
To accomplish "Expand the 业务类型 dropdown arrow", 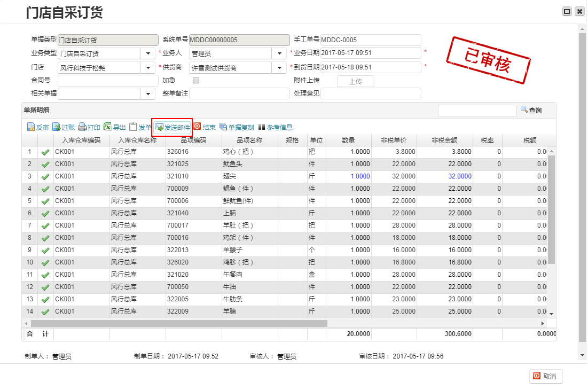I will (148, 53).
